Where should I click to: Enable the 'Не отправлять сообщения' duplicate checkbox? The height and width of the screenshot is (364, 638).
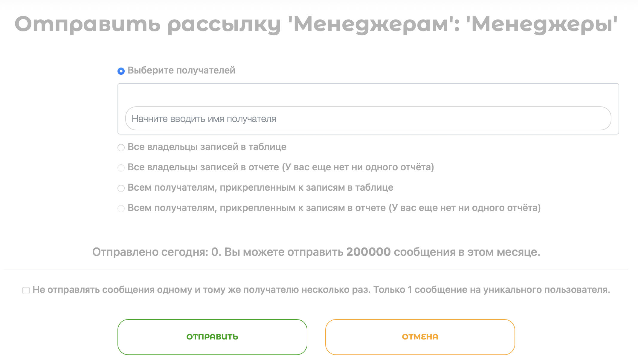point(26,290)
